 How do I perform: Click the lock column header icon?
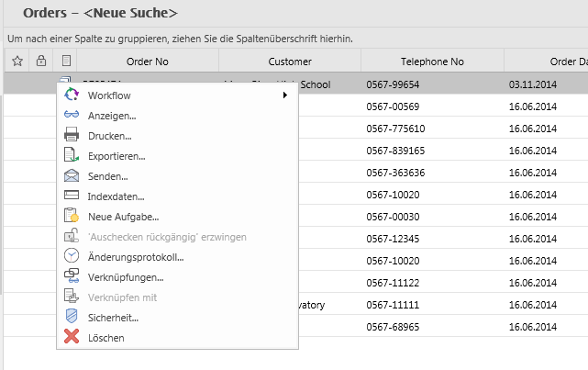pos(40,62)
